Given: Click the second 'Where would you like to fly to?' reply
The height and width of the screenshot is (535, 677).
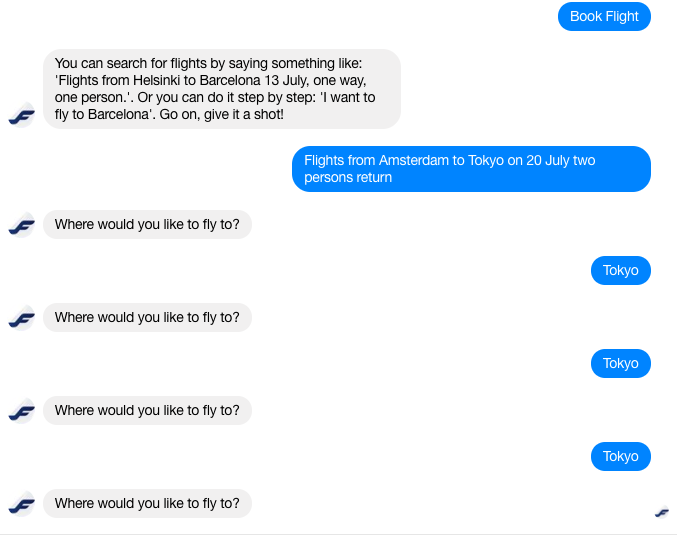Looking at the screenshot, I should (147, 317).
